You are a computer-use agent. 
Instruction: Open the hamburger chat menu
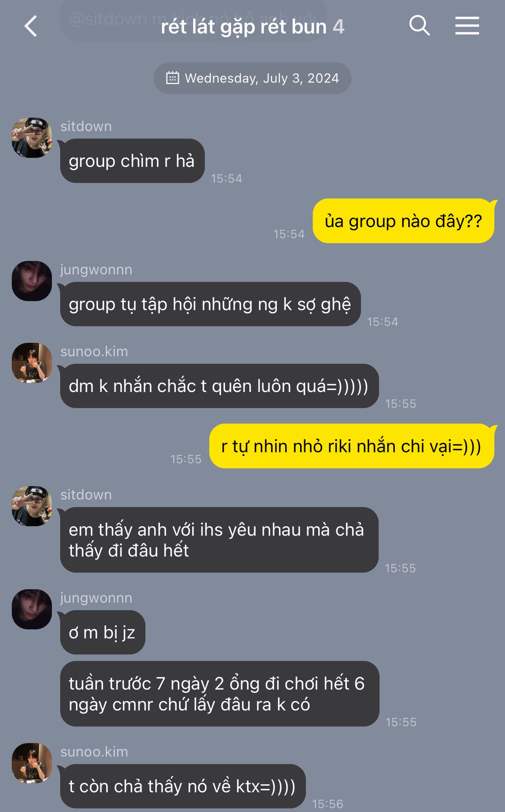pyautogui.click(x=467, y=26)
